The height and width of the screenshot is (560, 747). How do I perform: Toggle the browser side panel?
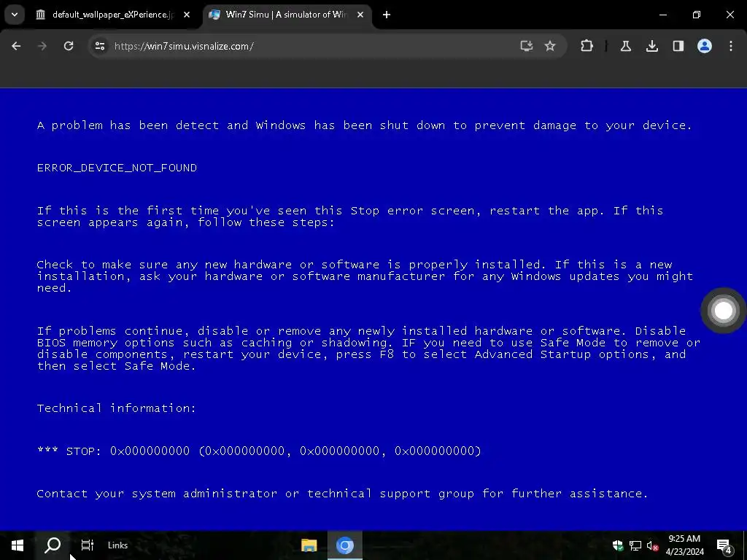click(x=678, y=46)
